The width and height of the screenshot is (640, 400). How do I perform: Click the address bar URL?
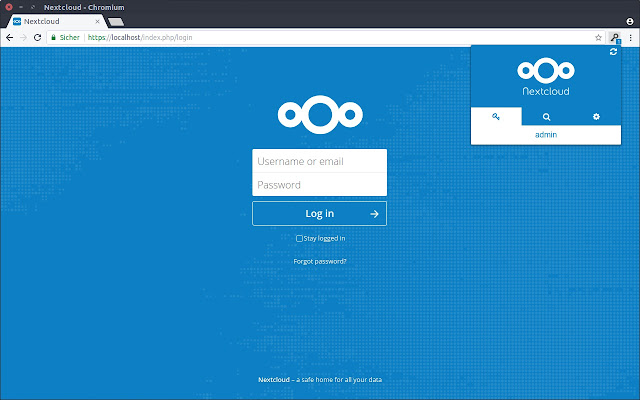[140, 38]
